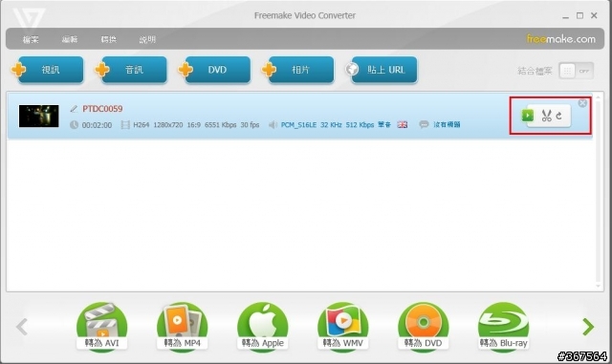Choose the 轉為 Blu-ray conversion icon
Screen dimensions: 612x364
[504, 327]
